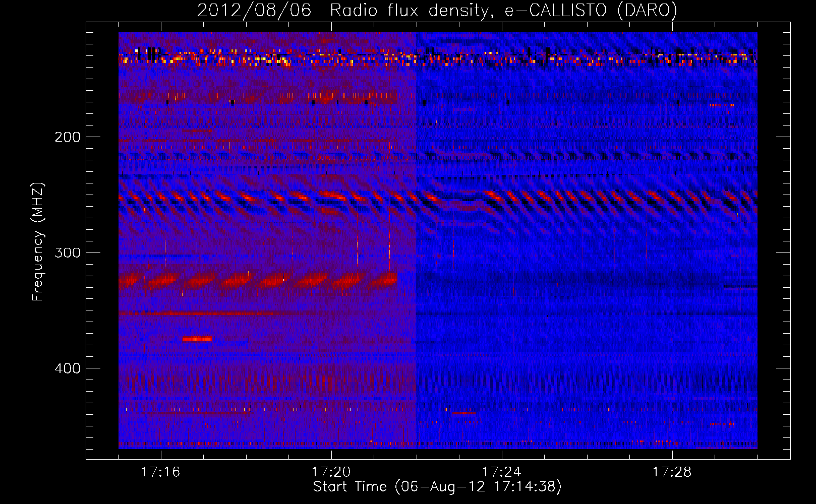The height and width of the screenshot is (504, 816).
Task: Click the "Start Time (06-Aug-12 17:14:38)" label
Action: [x=437, y=487]
